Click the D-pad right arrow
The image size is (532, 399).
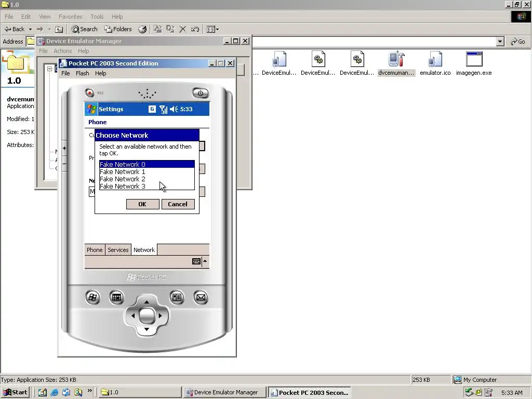[161, 315]
